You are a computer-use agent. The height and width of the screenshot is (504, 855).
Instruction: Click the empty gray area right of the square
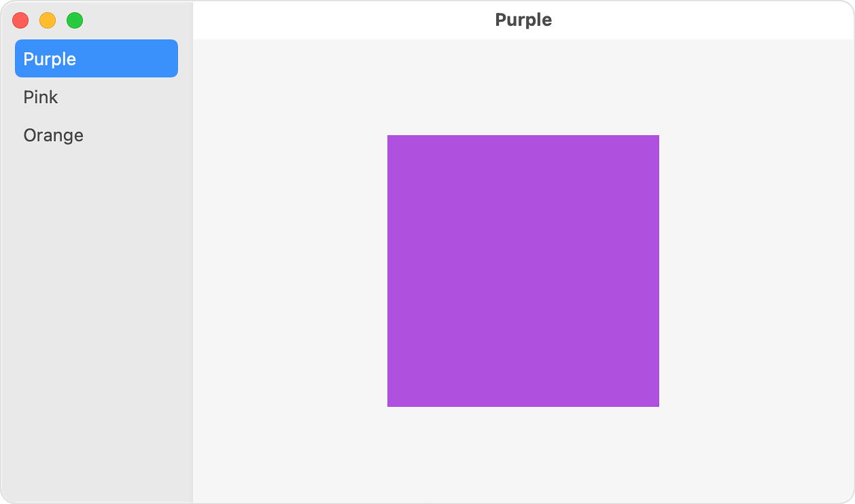coord(756,271)
